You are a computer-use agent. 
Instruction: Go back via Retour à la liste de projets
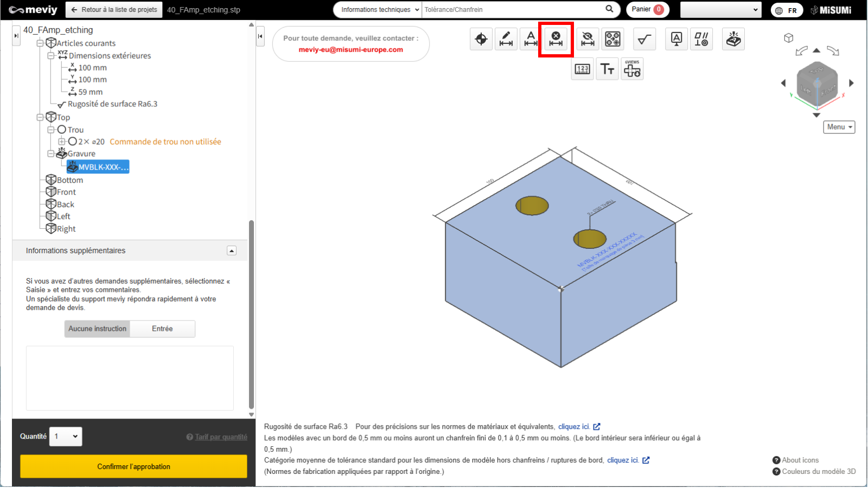pos(114,10)
